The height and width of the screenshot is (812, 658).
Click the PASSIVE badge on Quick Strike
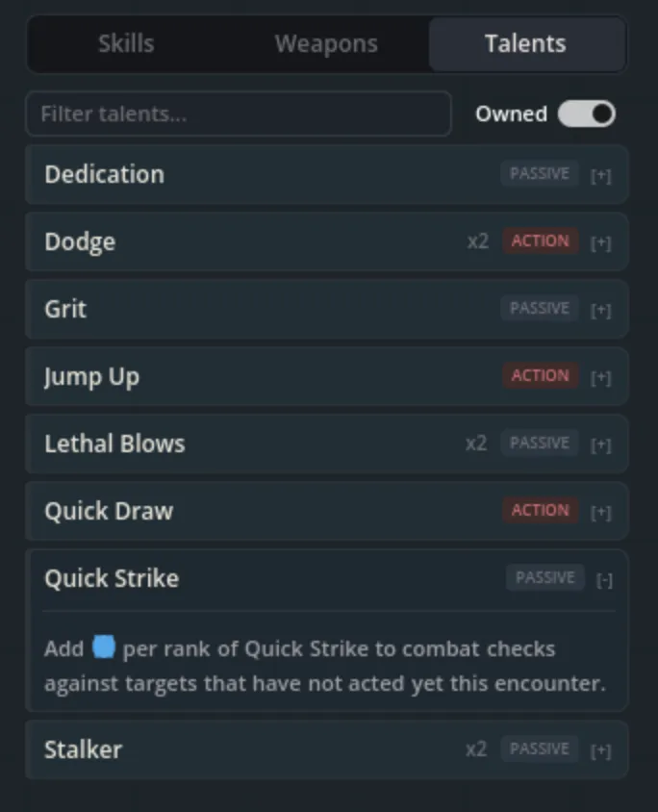pos(544,577)
